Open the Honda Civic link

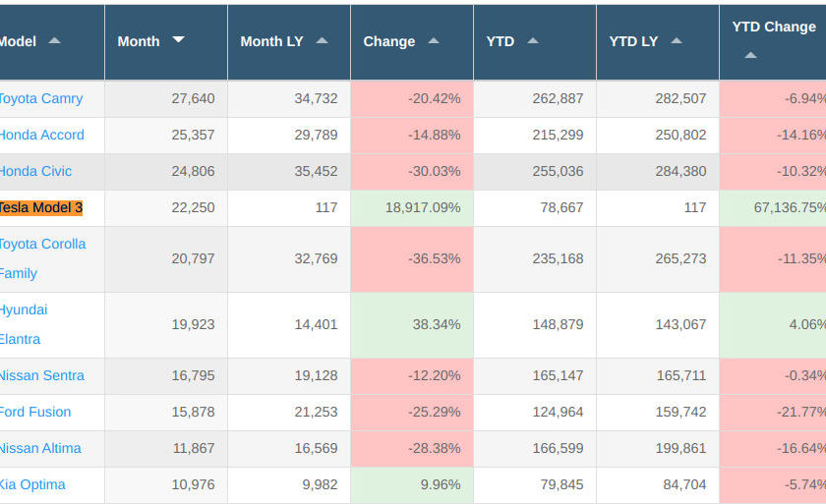point(35,171)
